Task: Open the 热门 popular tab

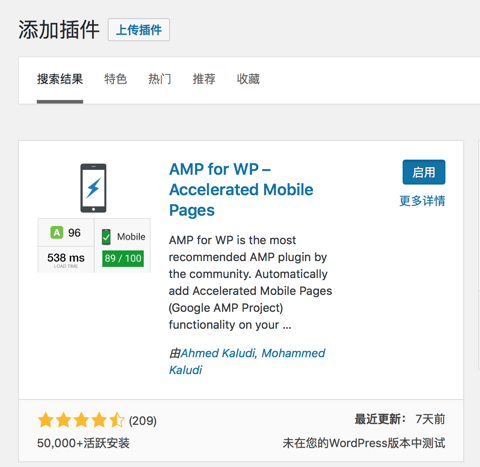Action: 160,79
